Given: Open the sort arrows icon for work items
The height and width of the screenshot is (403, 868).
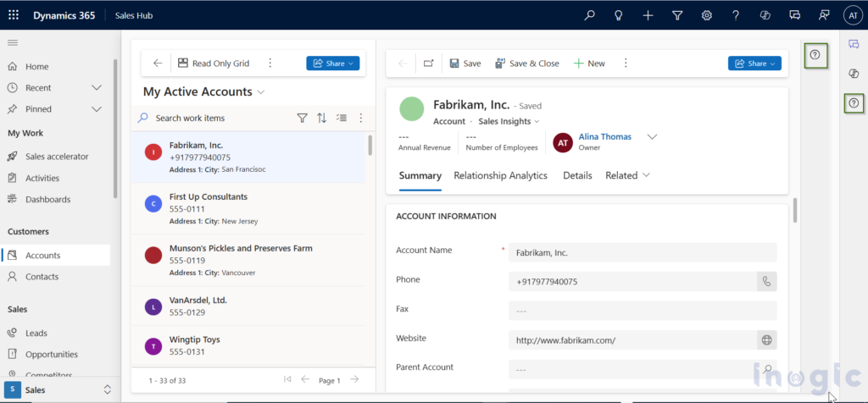Looking at the screenshot, I should pyautogui.click(x=321, y=118).
